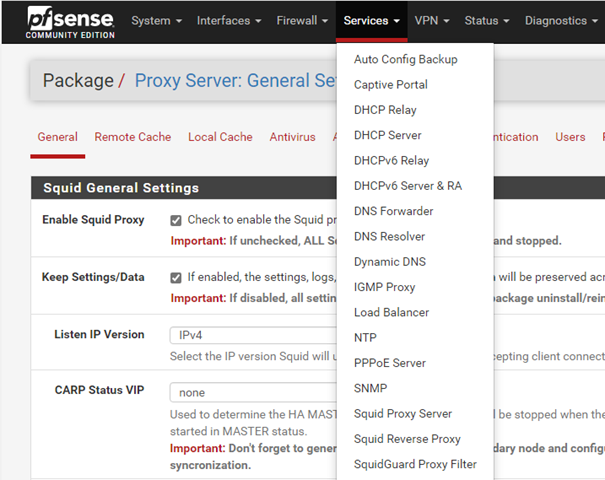Open the Firewall menu
This screenshot has width=605, height=480.
pyautogui.click(x=302, y=21)
